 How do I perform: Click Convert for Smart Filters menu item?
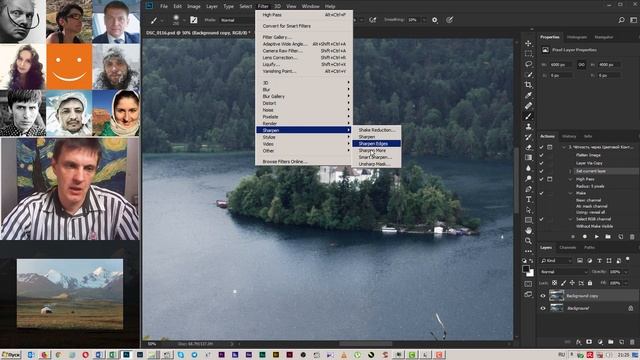[x=304, y=26]
